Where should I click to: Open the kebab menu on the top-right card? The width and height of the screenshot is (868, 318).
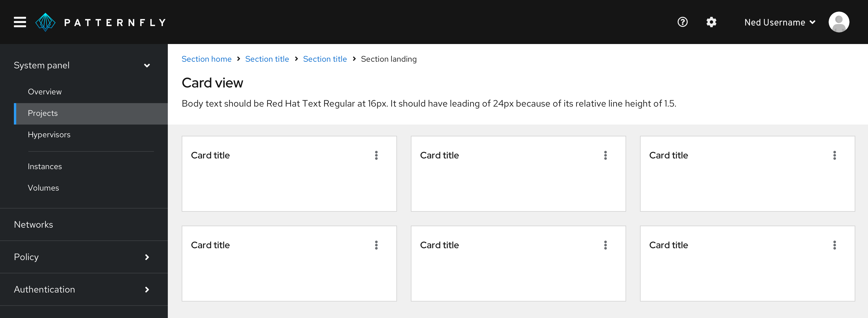click(x=834, y=156)
